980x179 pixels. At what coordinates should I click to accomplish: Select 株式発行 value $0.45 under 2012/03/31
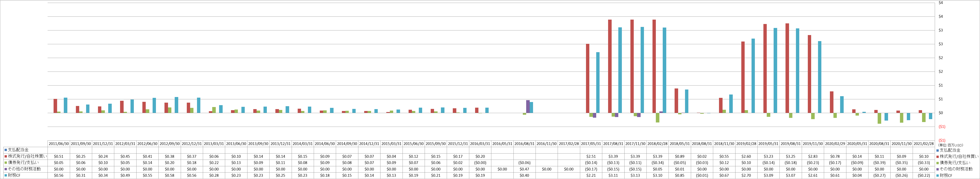125,156
